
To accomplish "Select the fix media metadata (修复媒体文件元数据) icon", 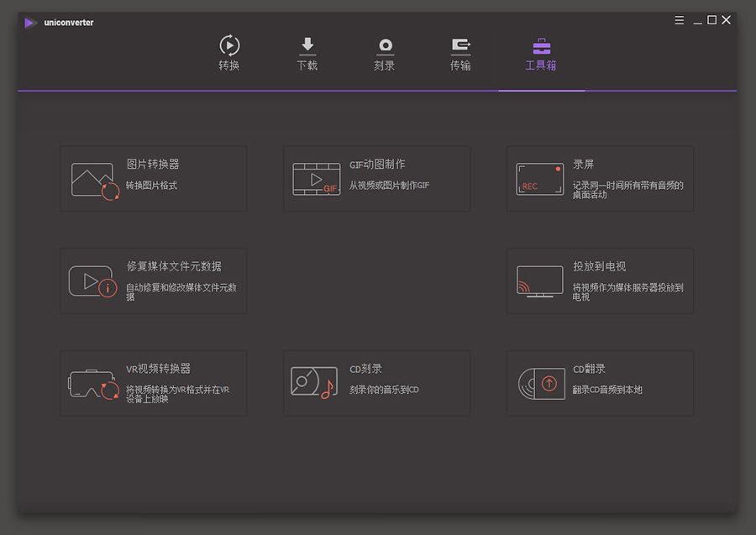I will click(92, 281).
